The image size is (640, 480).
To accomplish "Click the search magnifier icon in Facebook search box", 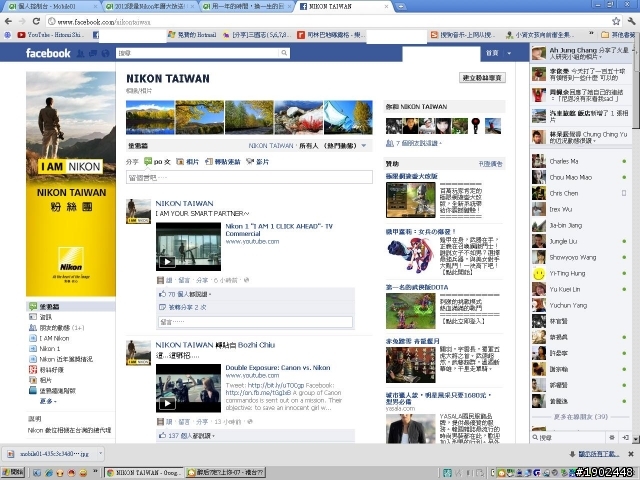I will (284, 53).
